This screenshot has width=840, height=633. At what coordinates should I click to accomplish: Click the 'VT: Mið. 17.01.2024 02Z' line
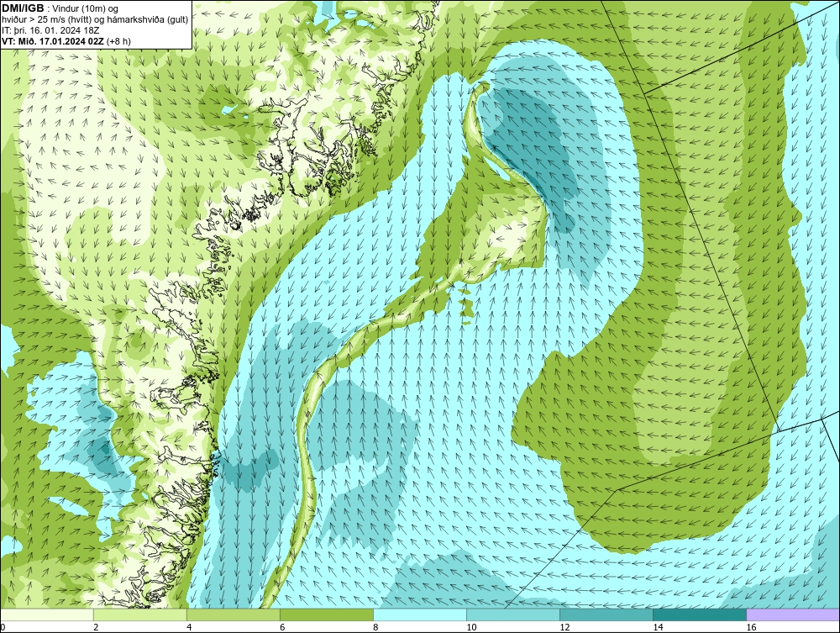[x=66, y=40]
